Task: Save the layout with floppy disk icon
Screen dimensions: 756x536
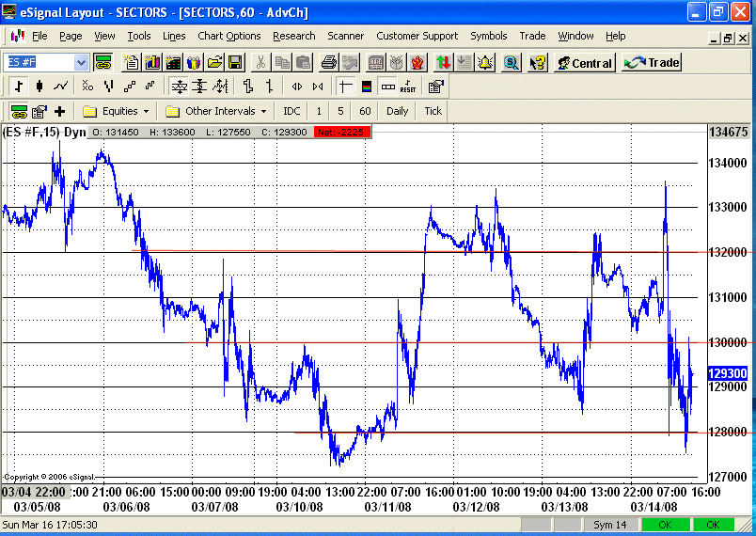Action: point(235,63)
